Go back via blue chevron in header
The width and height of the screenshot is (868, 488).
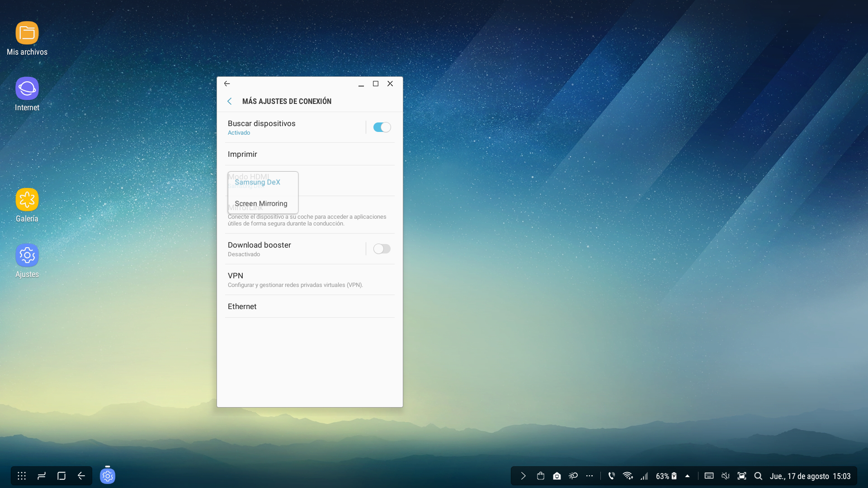(x=230, y=101)
